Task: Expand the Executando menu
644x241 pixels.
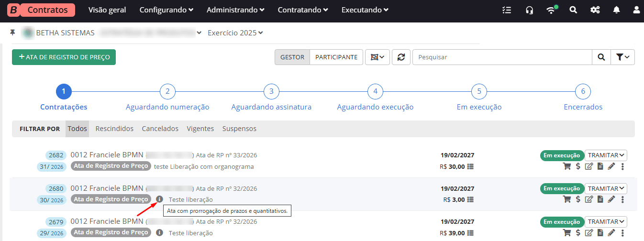Action: point(365,10)
